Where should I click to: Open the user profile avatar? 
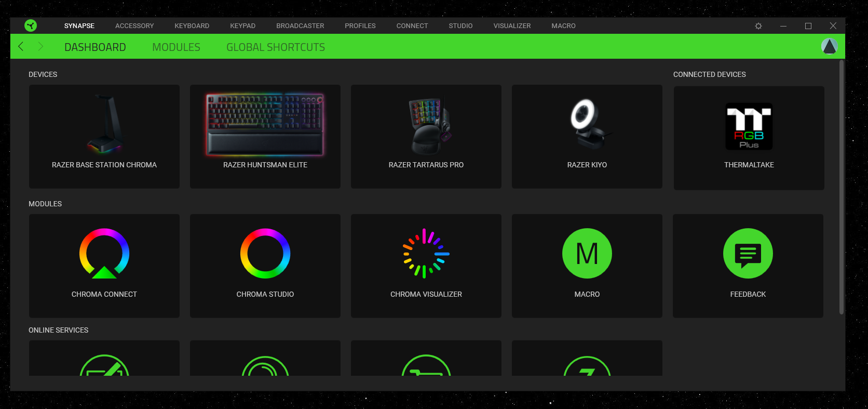tap(829, 46)
